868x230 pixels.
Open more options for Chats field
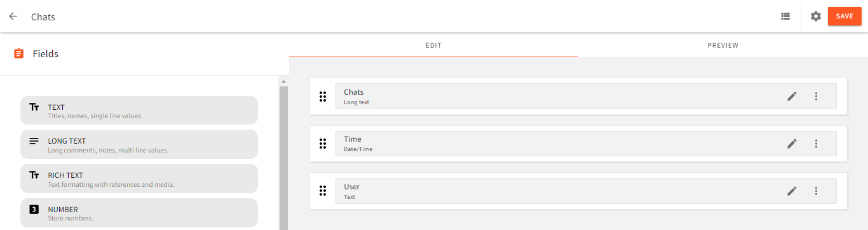point(816,97)
